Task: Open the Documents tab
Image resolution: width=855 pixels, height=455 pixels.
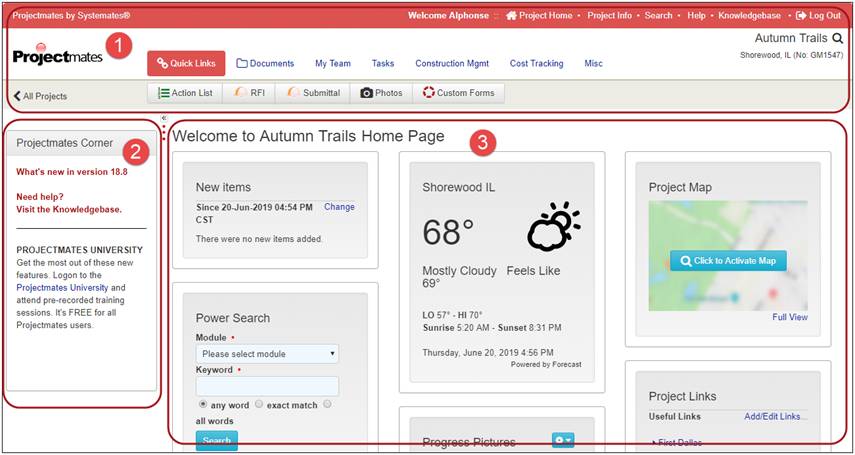Action: (x=265, y=63)
